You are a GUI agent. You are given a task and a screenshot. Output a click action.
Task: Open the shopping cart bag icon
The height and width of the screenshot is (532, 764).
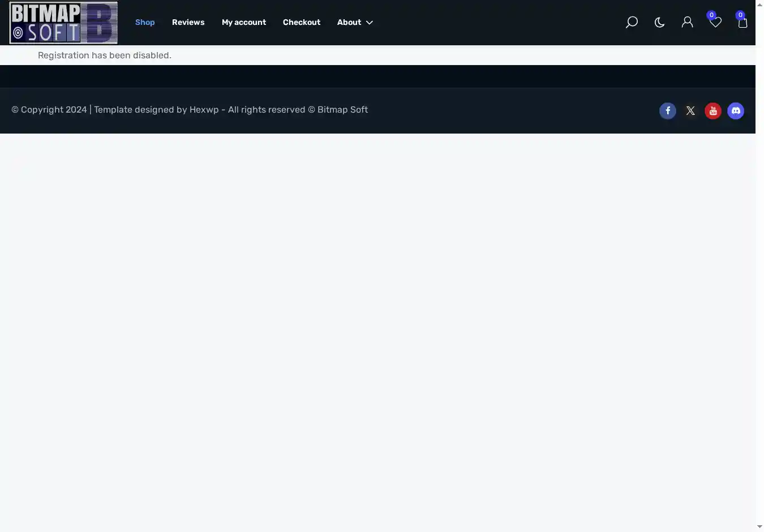click(742, 23)
